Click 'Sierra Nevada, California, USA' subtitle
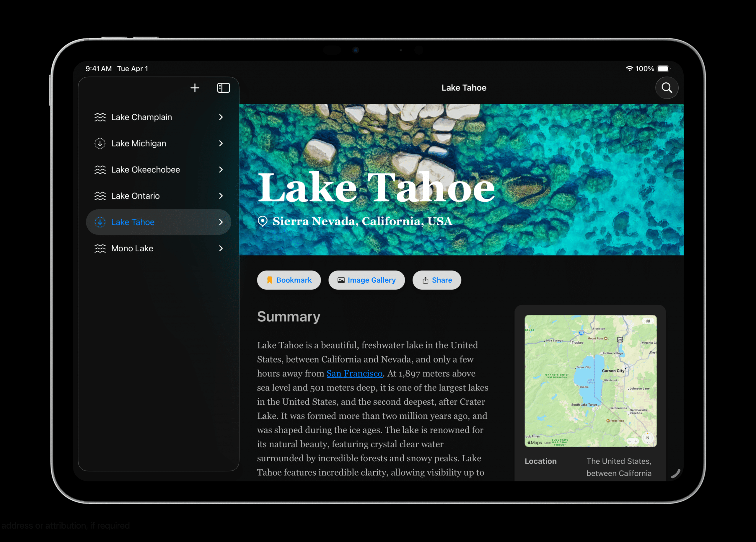Image resolution: width=756 pixels, height=542 pixels. (x=362, y=221)
